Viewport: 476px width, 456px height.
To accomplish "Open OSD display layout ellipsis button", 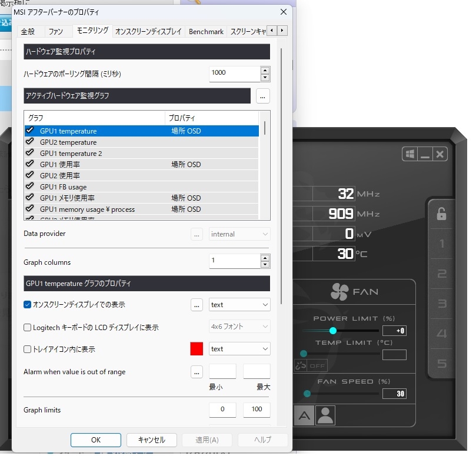I will pos(197,305).
